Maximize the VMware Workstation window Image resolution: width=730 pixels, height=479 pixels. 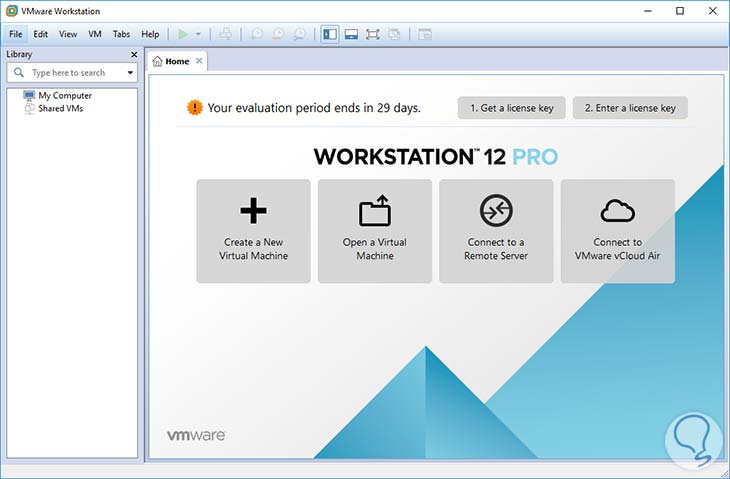point(680,11)
